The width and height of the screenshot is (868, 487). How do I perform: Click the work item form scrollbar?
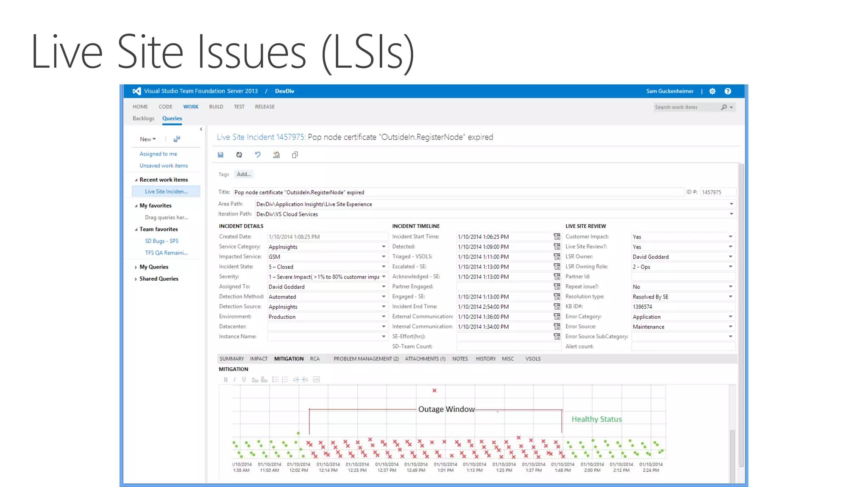point(741,315)
